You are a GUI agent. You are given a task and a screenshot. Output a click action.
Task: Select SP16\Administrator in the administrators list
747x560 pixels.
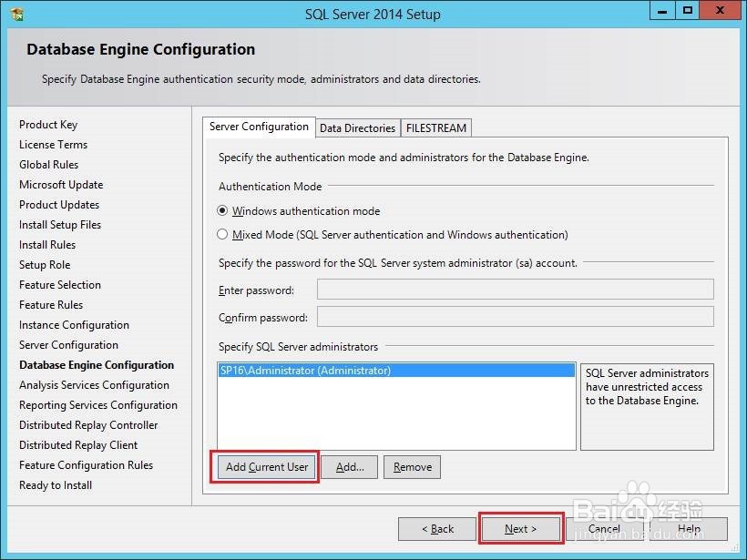(396, 371)
